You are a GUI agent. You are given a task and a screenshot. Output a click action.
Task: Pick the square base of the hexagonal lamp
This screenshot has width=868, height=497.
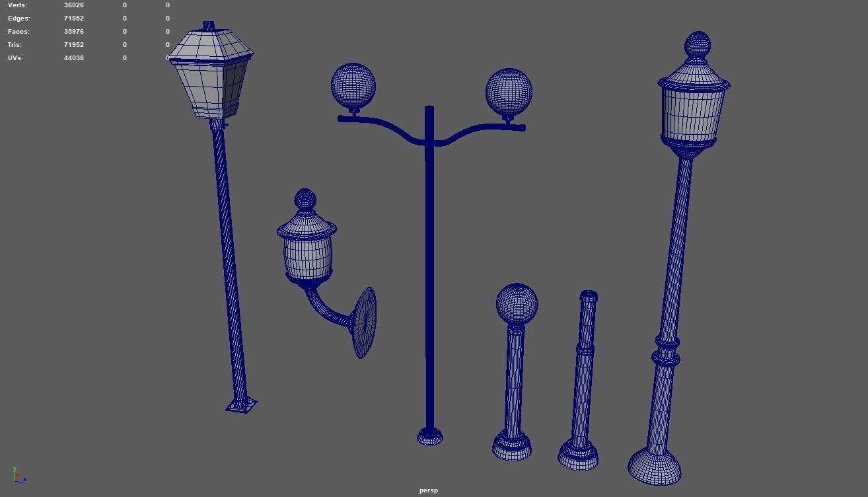(241, 404)
